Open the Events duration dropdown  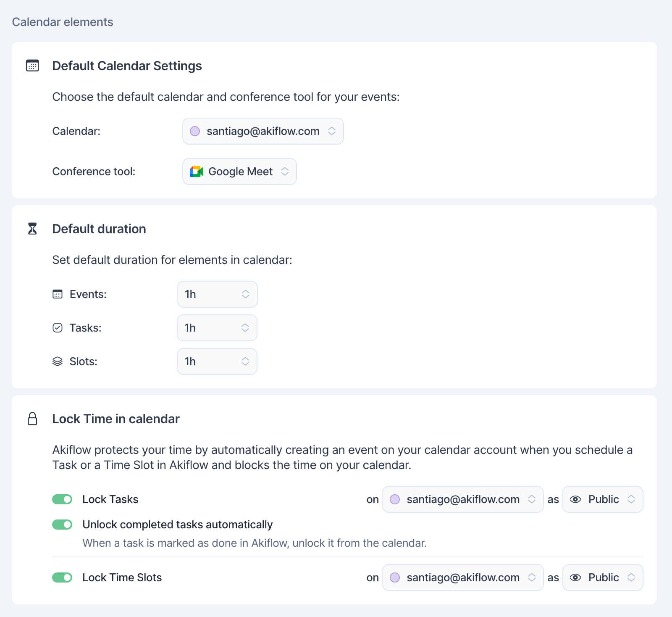[217, 294]
